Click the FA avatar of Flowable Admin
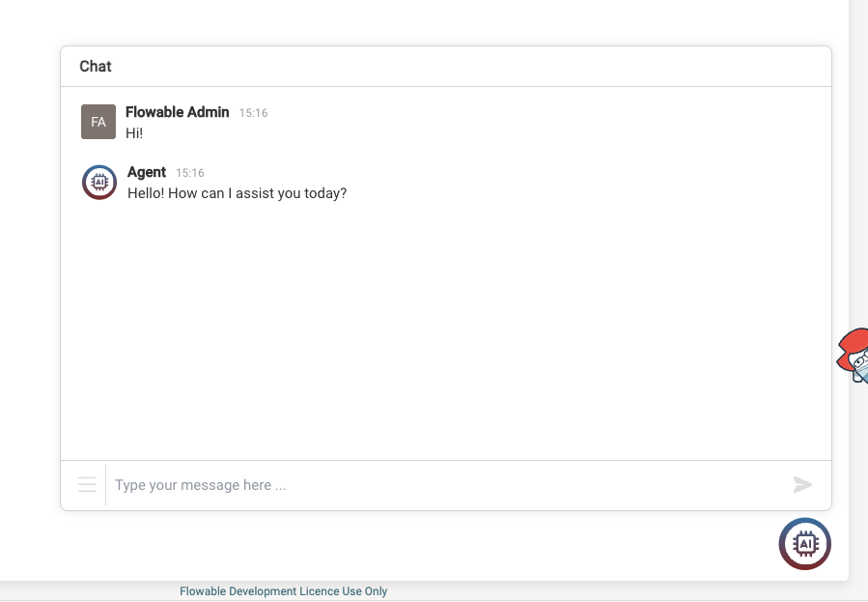 (x=98, y=121)
